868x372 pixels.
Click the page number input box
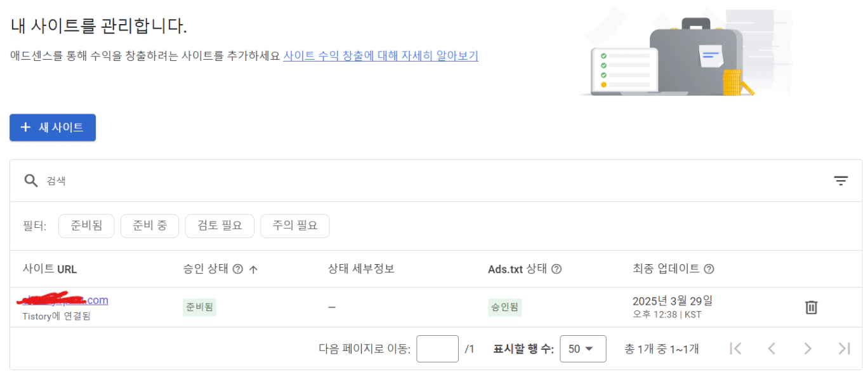click(x=437, y=349)
